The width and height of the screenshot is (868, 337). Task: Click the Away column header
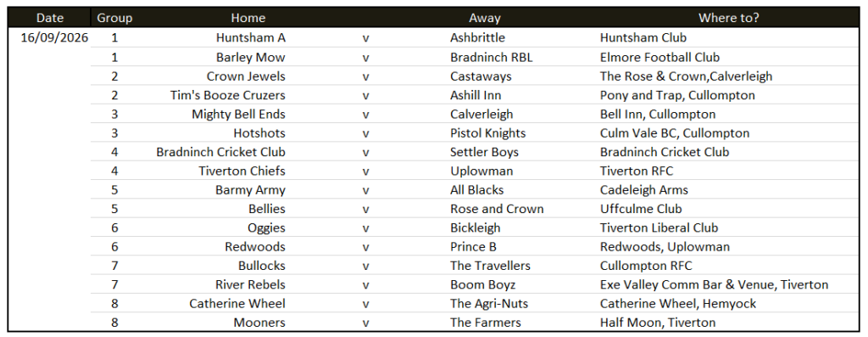(484, 18)
